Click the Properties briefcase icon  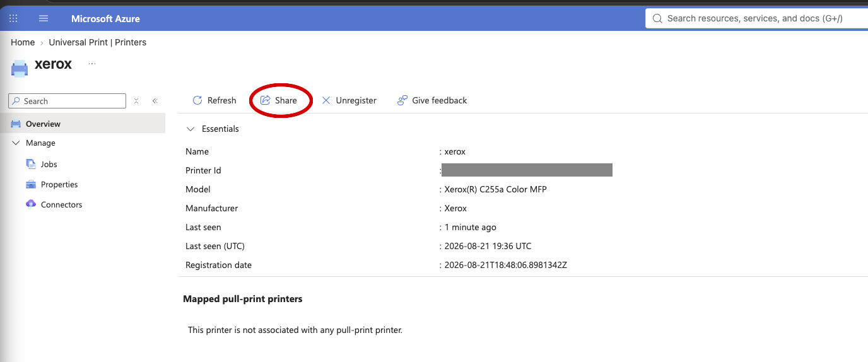[31, 184]
